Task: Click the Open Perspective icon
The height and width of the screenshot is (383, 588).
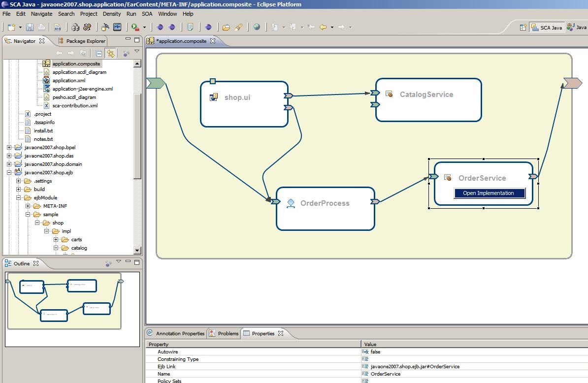Action: [x=523, y=28]
